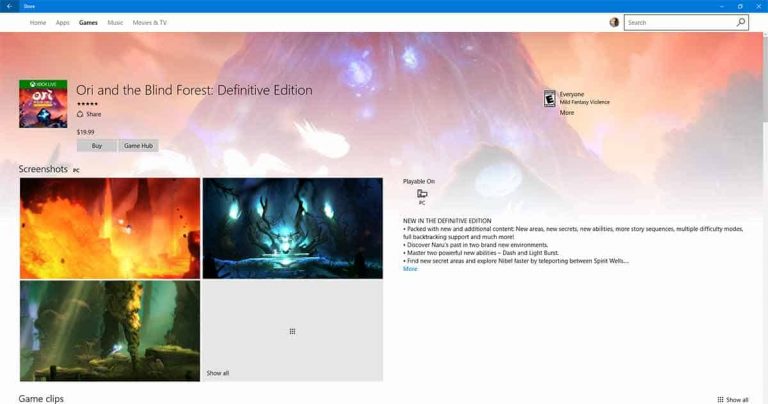Click the PC playable-on icon
Image resolution: width=768 pixels, height=404 pixels.
(x=422, y=194)
